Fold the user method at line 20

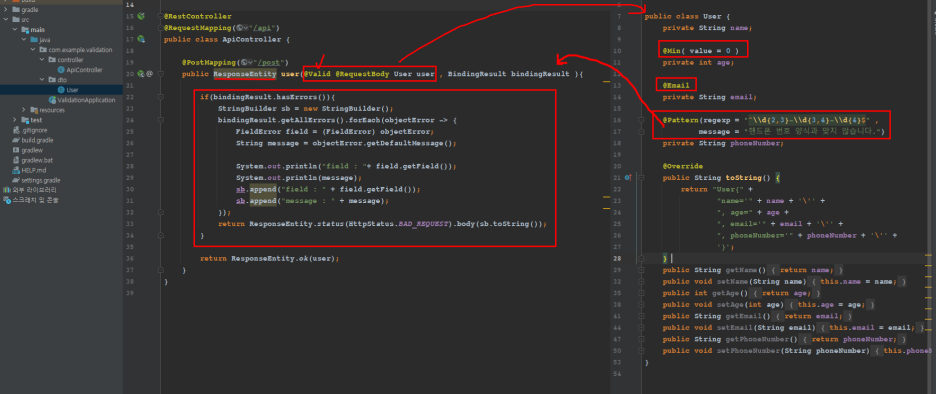tap(161, 74)
